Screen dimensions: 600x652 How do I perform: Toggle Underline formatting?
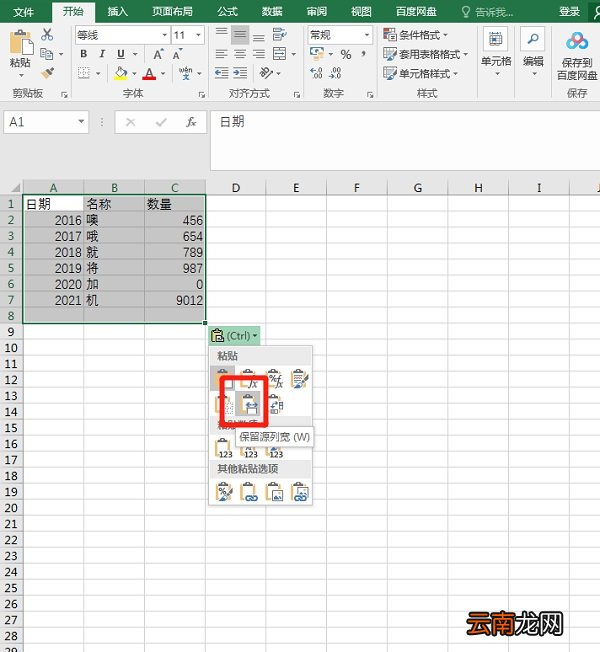coord(121,54)
